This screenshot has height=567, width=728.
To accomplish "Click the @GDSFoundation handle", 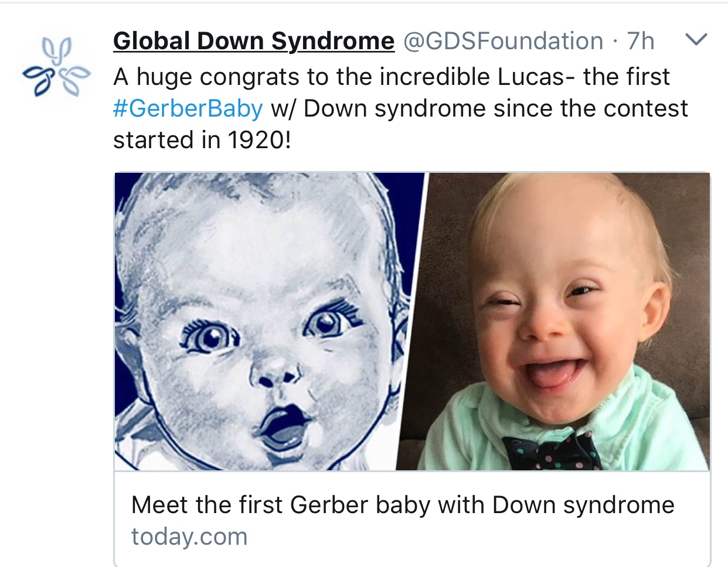I will (503, 41).
